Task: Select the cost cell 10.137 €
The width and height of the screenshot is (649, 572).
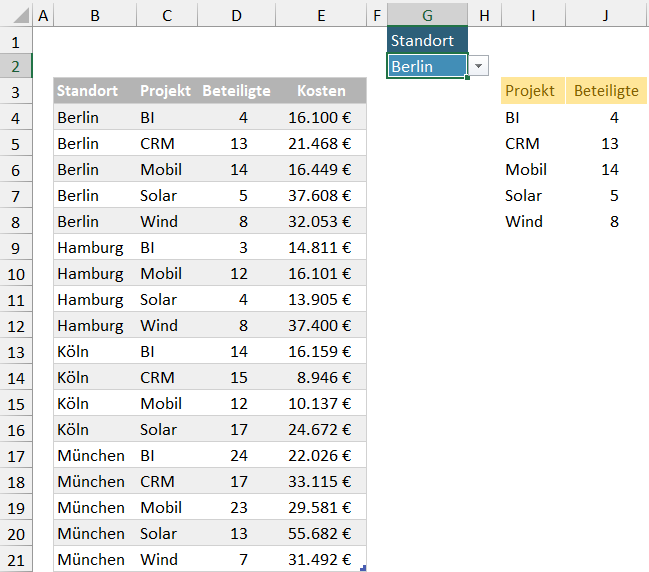Action: pos(321,404)
